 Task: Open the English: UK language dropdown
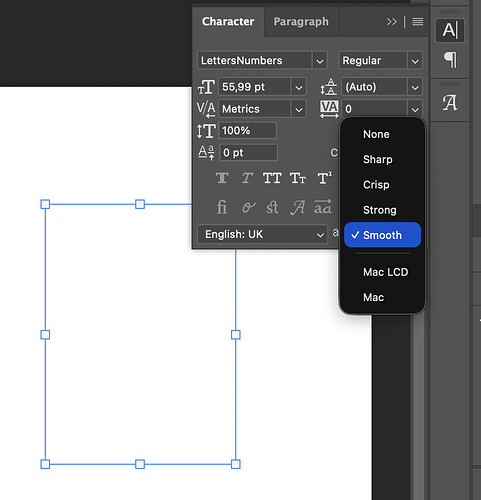pyautogui.click(x=262, y=234)
